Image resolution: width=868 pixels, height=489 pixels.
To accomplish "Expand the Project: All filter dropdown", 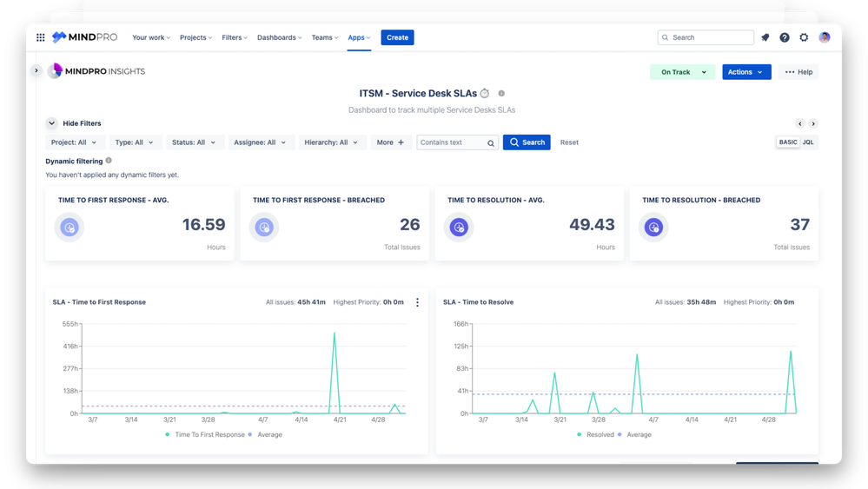I will (x=75, y=142).
